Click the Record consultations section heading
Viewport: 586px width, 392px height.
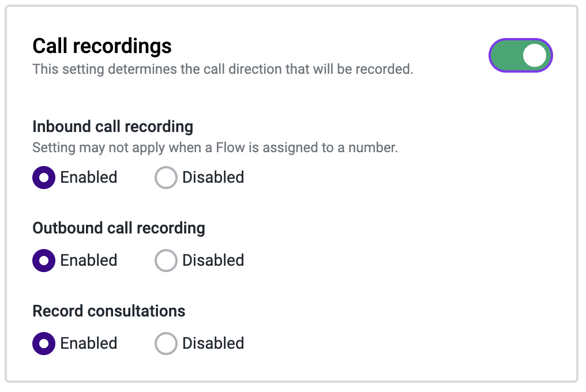[x=108, y=311]
